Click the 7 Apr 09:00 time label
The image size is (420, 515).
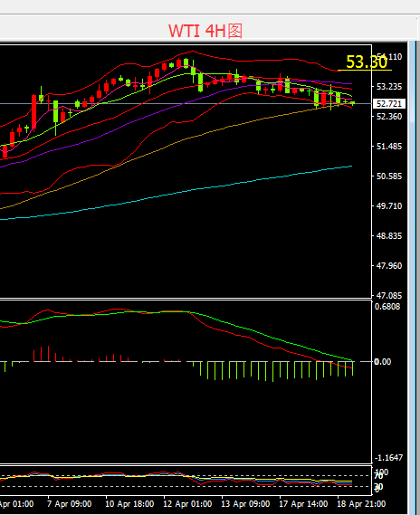(70, 504)
